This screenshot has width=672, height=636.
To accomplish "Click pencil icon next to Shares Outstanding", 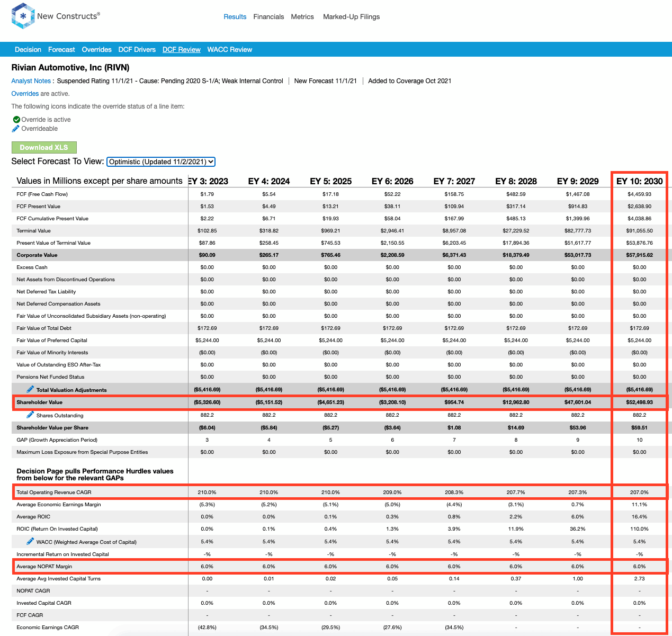I will (x=30, y=415).
